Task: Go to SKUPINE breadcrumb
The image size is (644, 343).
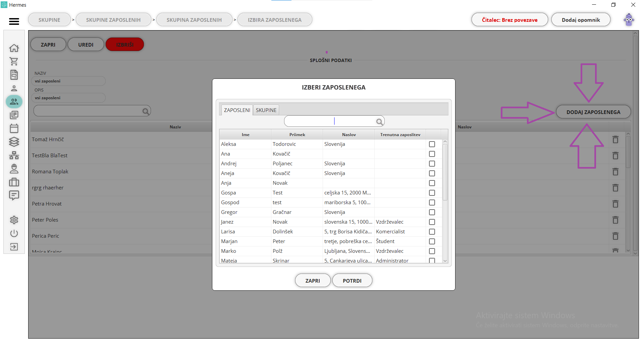Action: point(49,20)
